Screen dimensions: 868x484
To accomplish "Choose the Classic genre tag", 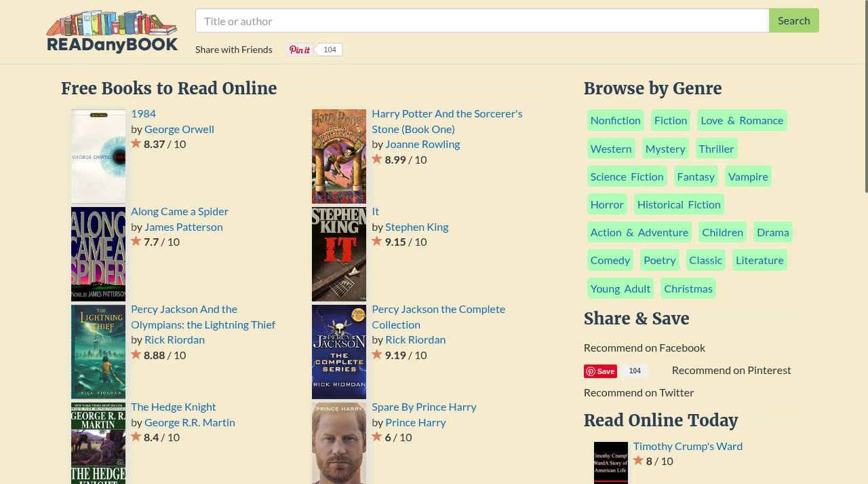I will coord(706,260).
